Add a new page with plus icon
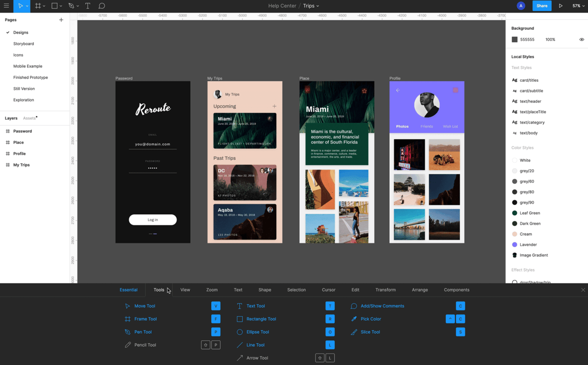Image resolution: width=588 pixels, height=365 pixels. click(61, 20)
